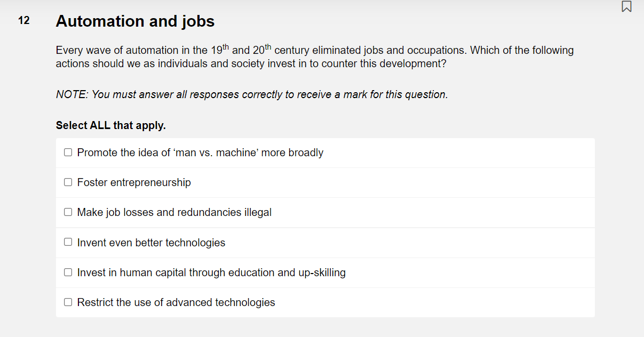Check 'Invest in human capital through education and up-skilling'
The height and width of the screenshot is (337, 644).
point(68,272)
